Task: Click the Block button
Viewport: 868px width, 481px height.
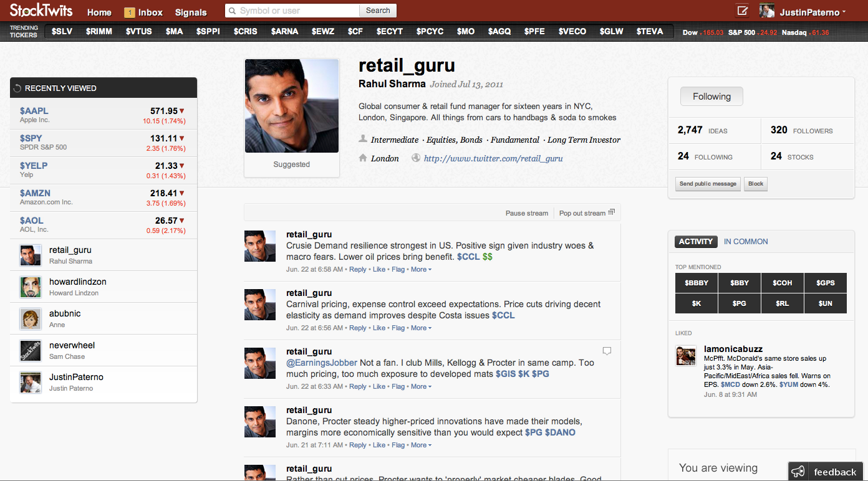Action: coord(756,184)
